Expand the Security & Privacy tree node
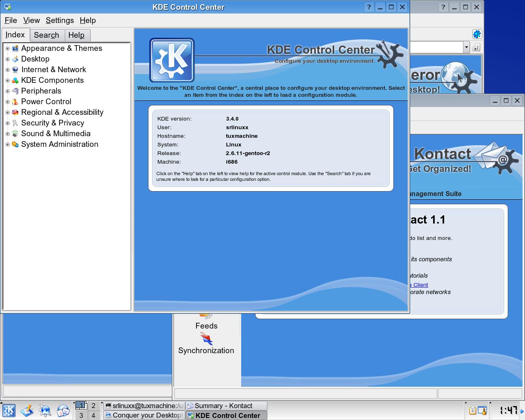This screenshot has width=525, height=420. (x=7, y=123)
